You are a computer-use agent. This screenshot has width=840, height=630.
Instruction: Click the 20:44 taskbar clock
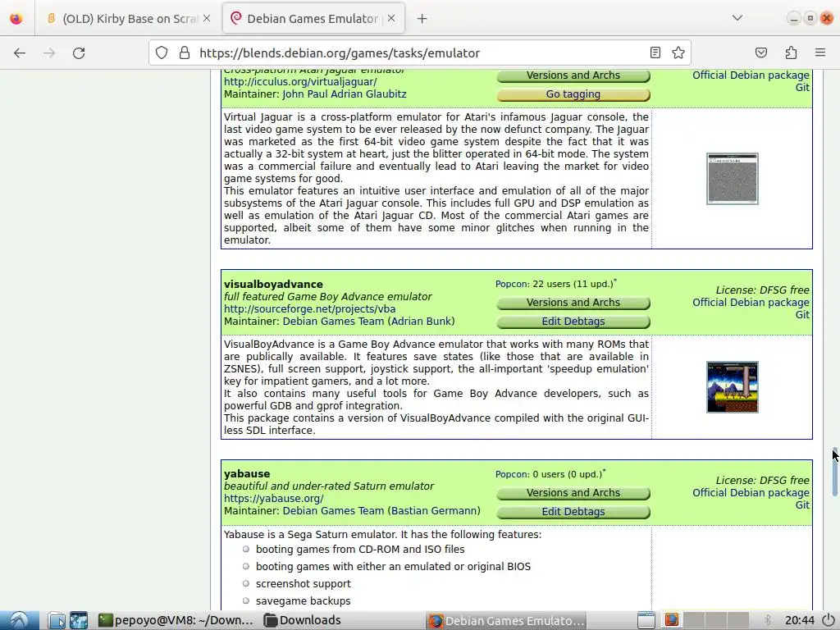click(799, 620)
